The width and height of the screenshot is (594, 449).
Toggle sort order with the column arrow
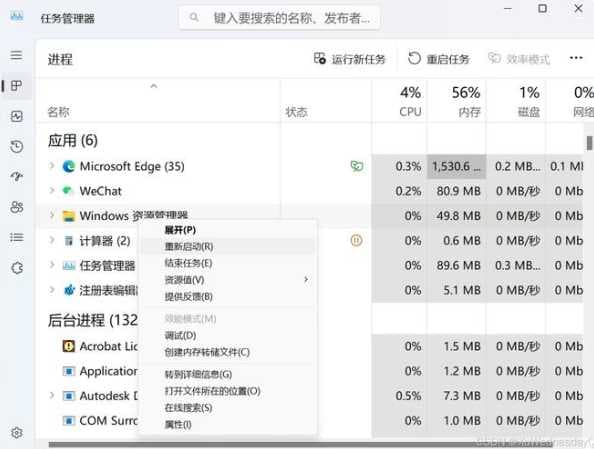[153, 86]
